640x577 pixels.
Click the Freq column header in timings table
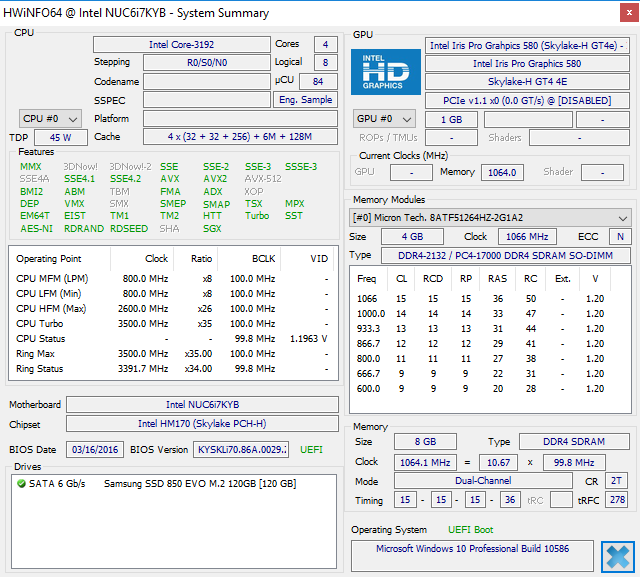(366, 279)
